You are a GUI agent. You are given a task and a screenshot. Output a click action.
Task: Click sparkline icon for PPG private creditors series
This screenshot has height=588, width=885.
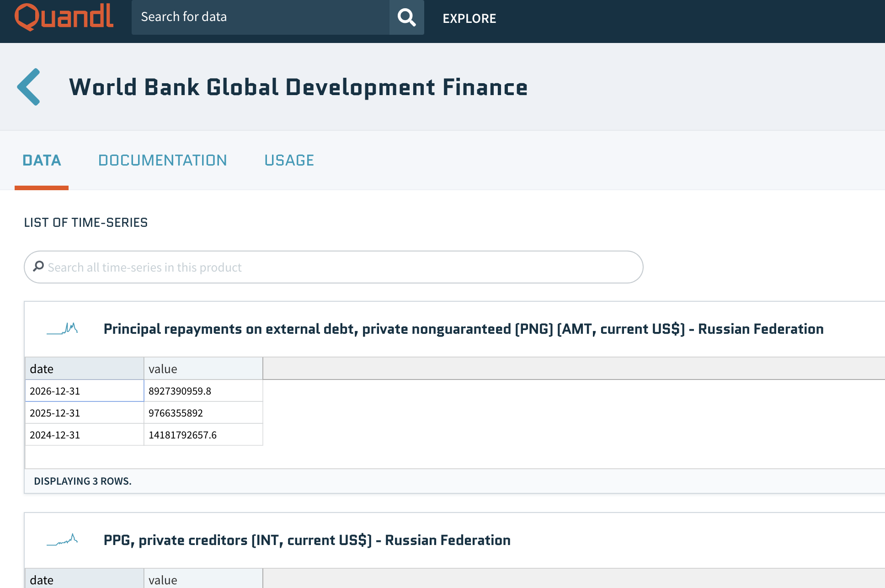pyautogui.click(x=62, y=540)
